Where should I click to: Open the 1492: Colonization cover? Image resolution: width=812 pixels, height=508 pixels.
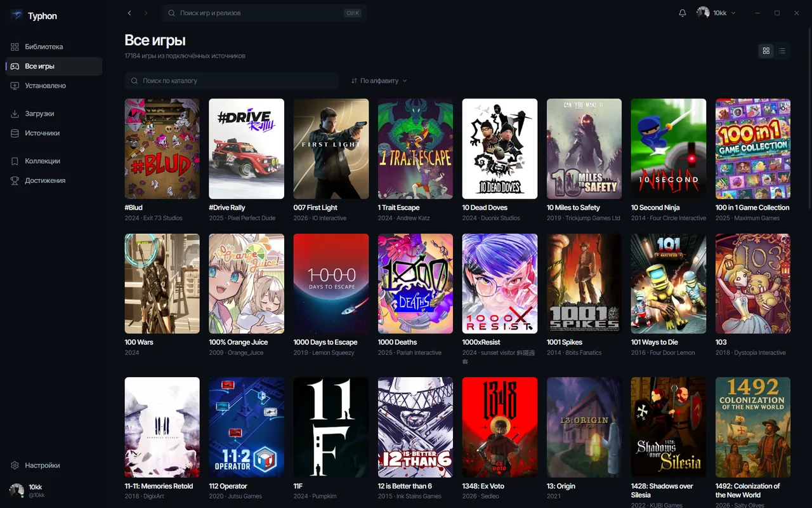753,427
